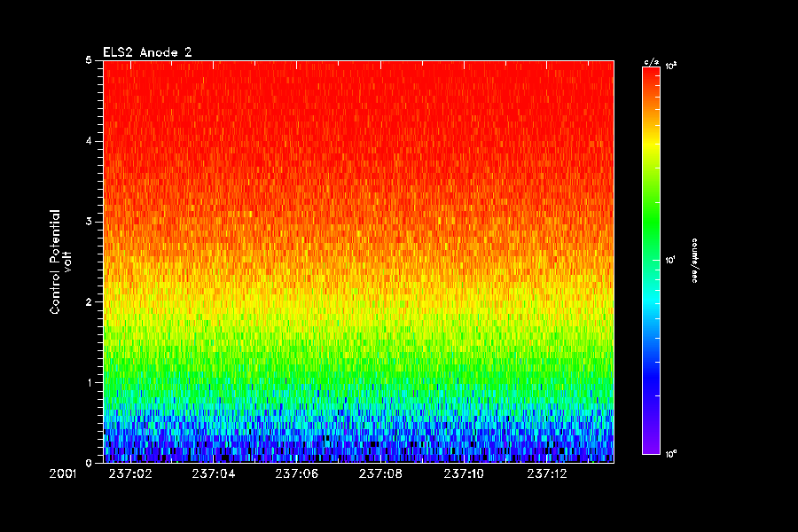
Task: Click the 'Control Potential' y-axis label
Action: pos(54,262)
